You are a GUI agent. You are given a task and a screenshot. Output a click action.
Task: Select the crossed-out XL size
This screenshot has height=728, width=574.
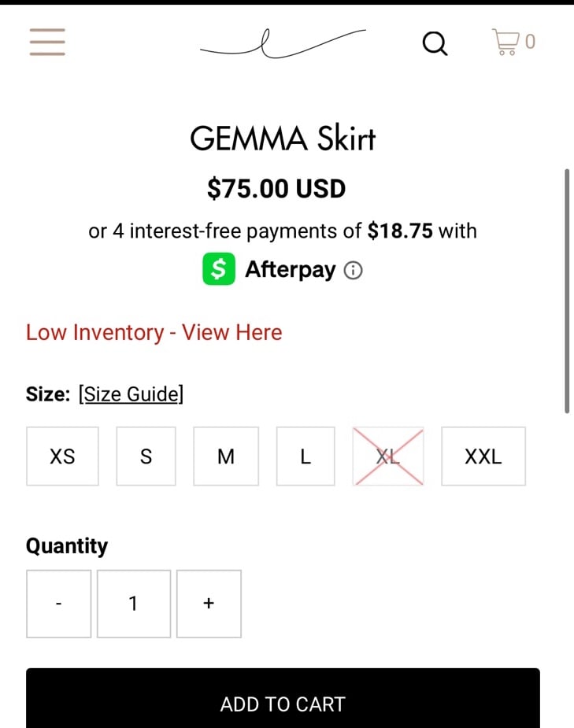(388, 456)
